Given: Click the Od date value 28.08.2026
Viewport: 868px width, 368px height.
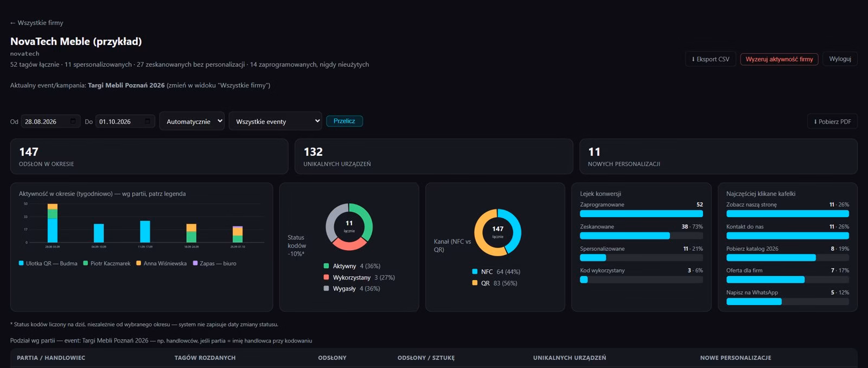Looking at the screenshot, I should click(41, 122).
